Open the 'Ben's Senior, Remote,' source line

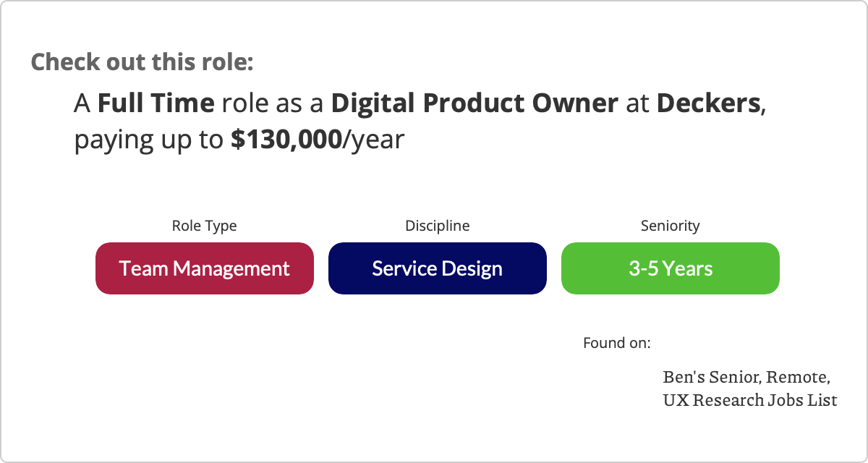(x=746, y=378)
